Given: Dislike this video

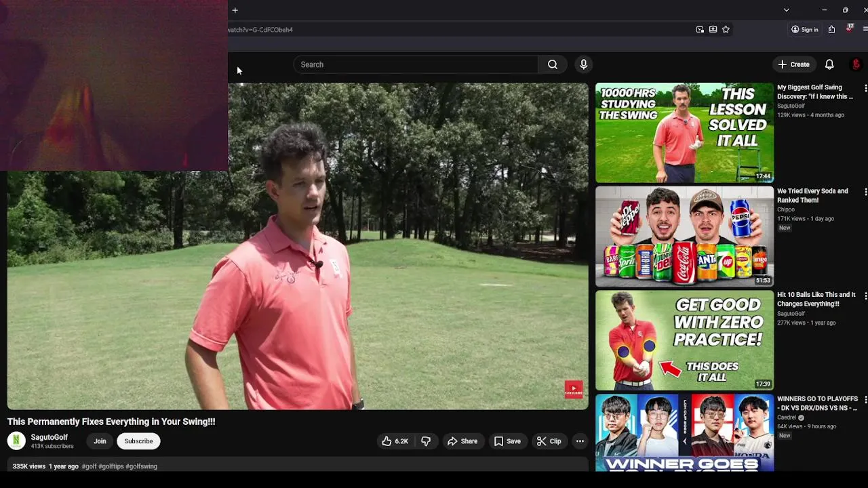Looking at the screenshot, I should (x=426, y=441).
